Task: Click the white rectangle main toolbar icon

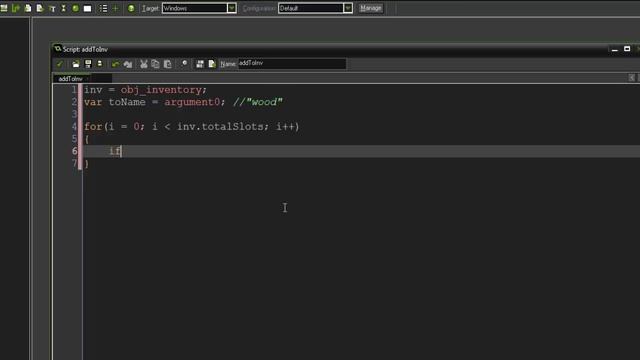Action: [x=87, y=8]
